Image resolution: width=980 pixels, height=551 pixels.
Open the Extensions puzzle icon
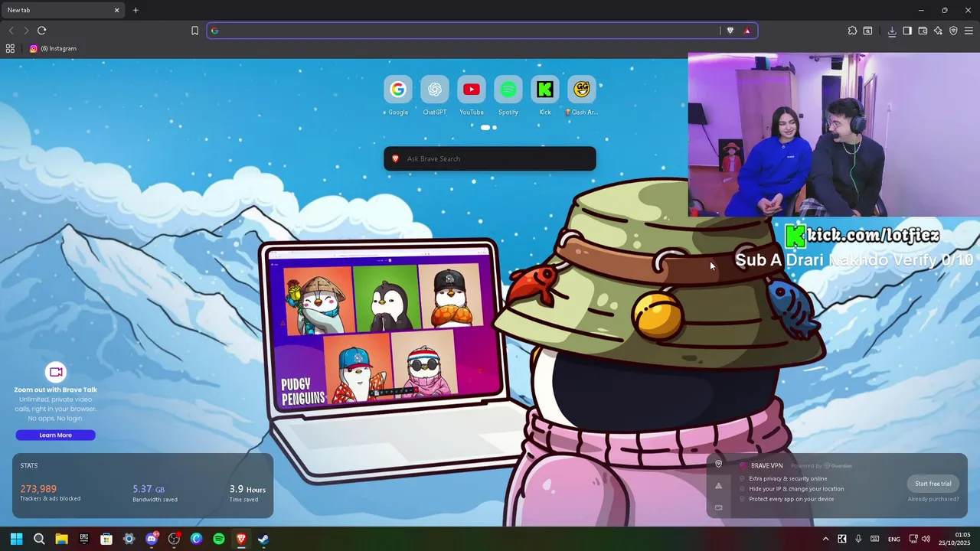coord(852,31)
